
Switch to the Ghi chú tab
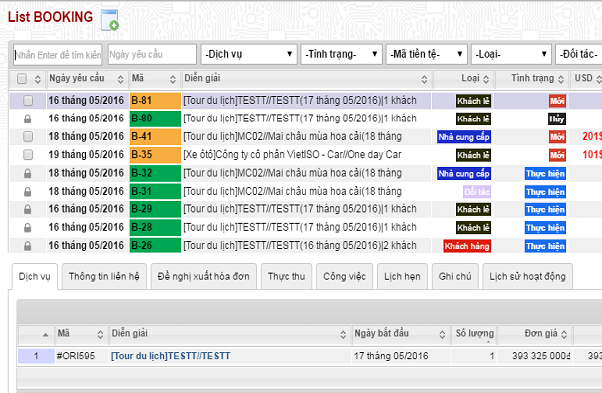tap(455, 276)
